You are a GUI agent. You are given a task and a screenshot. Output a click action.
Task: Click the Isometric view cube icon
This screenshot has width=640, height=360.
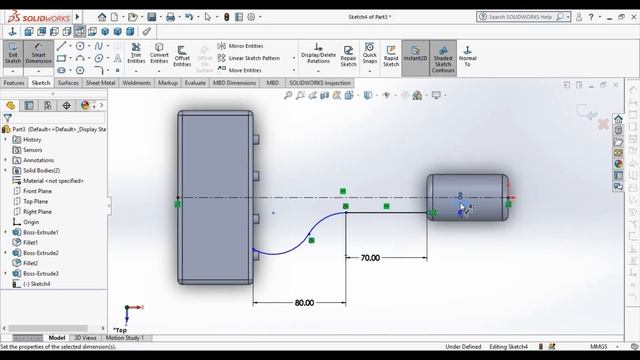point(105,31)
